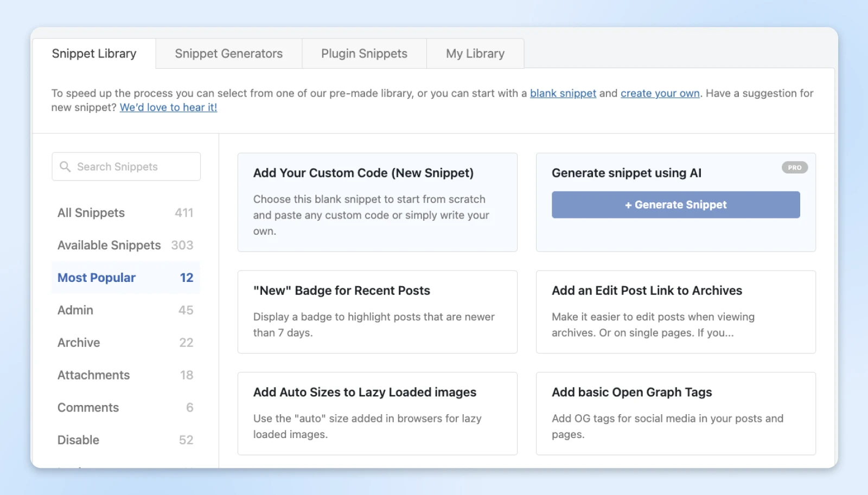
Task: Click the PRO badge on AI card
Action: (x=794, y=168)
